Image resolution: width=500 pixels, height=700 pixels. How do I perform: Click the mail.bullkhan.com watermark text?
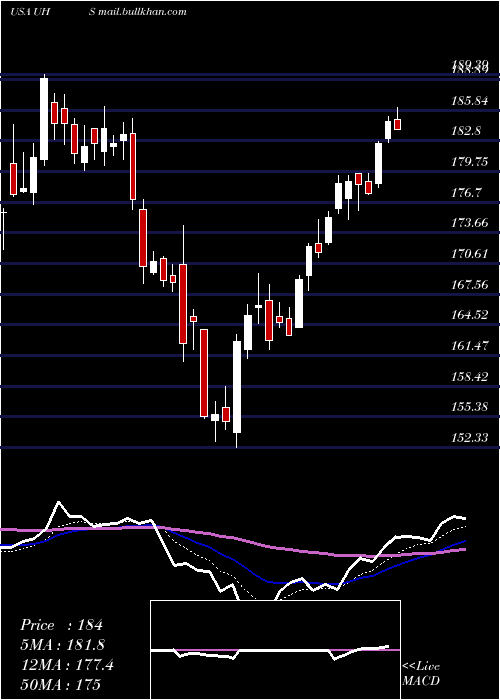(142, 12)
